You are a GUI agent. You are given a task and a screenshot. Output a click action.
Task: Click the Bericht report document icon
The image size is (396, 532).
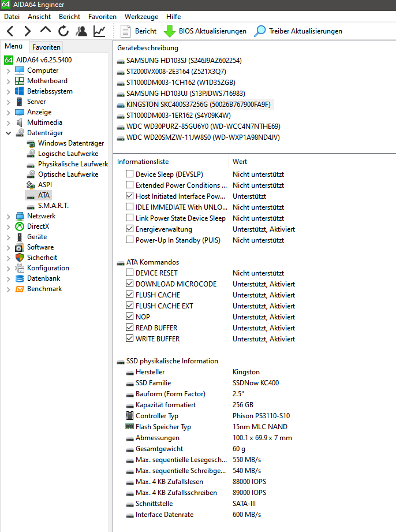coord(125,31)
